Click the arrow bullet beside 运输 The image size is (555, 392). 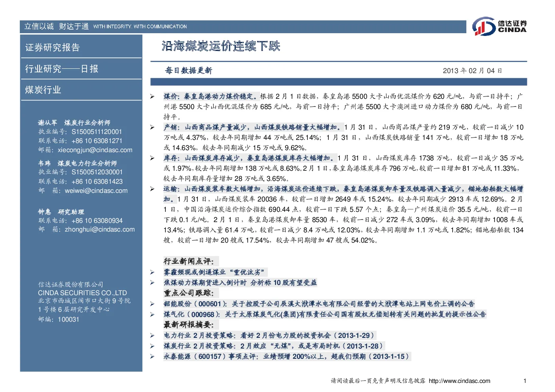pyautogui.click(x=152, y=189)
